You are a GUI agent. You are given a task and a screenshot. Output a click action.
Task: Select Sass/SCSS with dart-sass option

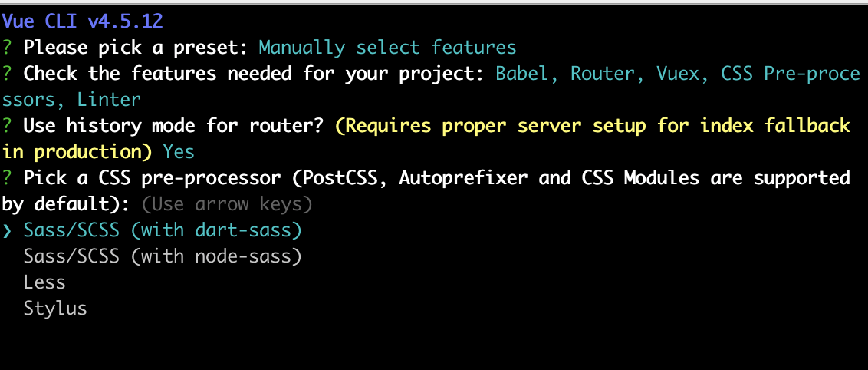163,230
